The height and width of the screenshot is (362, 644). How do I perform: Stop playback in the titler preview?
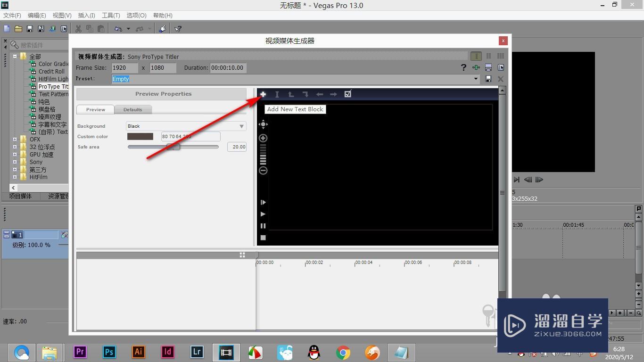pos(263,238)
